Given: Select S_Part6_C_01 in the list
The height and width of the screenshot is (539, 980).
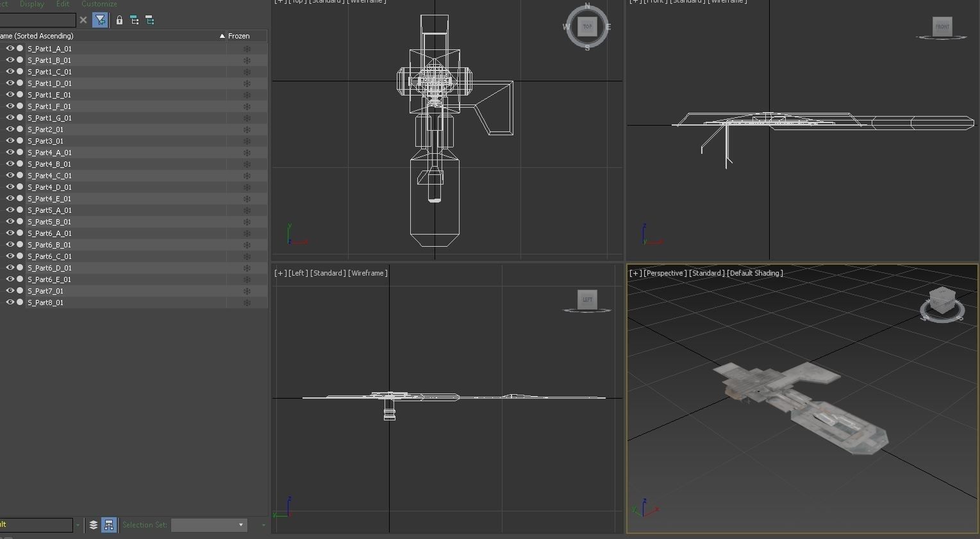Looking at the screenshot, I should coord(49,256).
